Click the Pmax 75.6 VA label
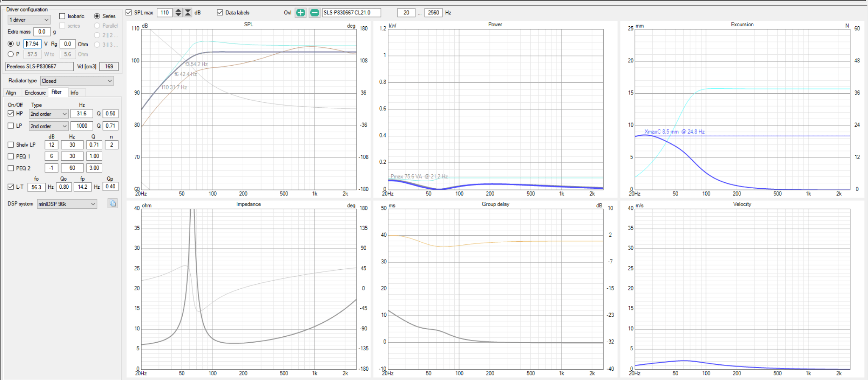The height and width of the screenshot is (380, 868). tap(419, 176)
